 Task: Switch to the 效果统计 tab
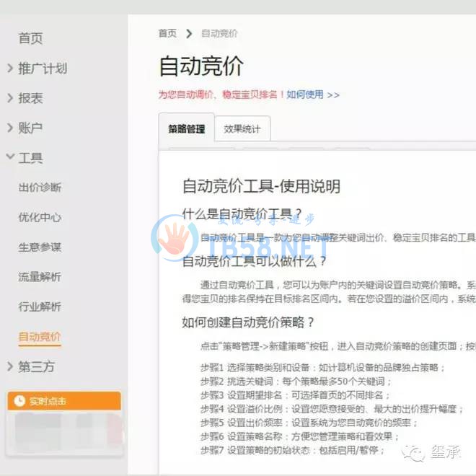point(242,130)
